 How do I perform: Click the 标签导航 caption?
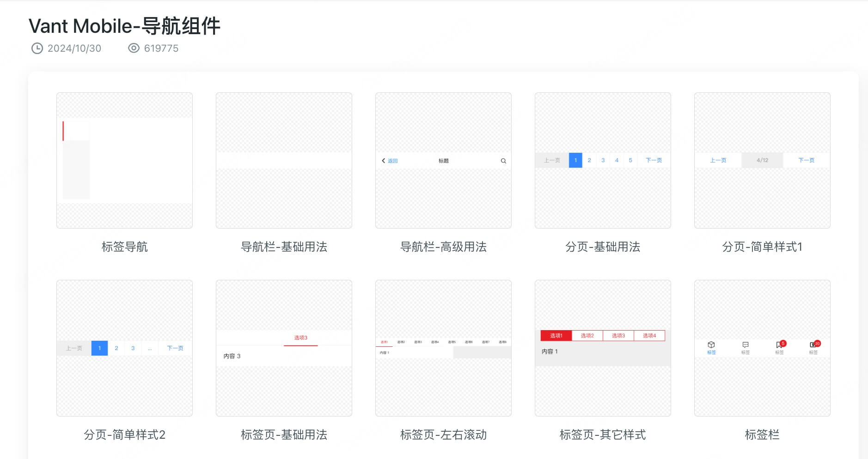[124, 247]
